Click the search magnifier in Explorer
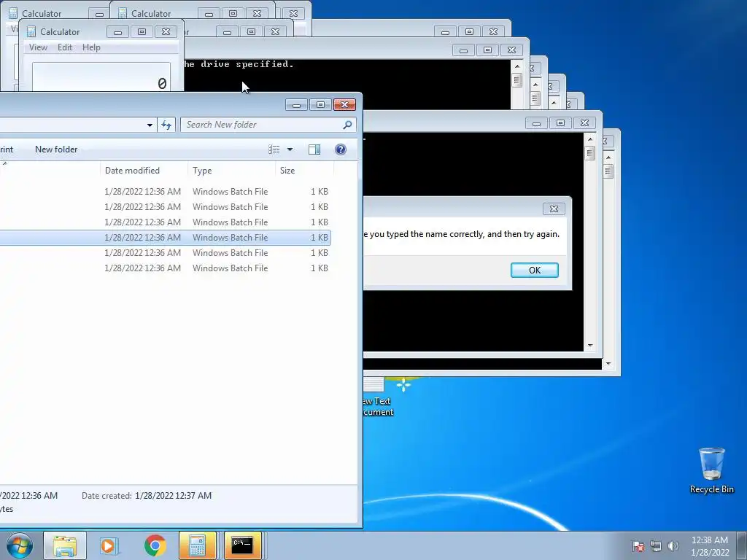Screen dimensions: 747x560 [347, 125]
